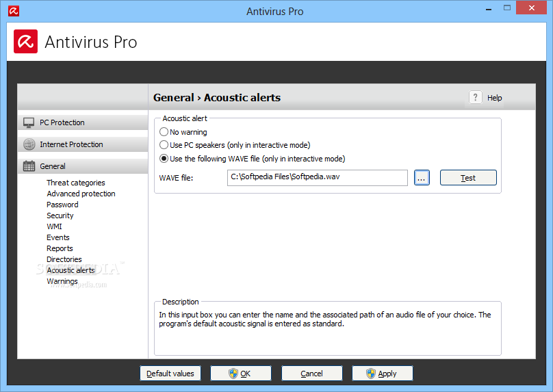Minimize the Antivirus Pro window
553x392 pixels.
coord(489,9)
